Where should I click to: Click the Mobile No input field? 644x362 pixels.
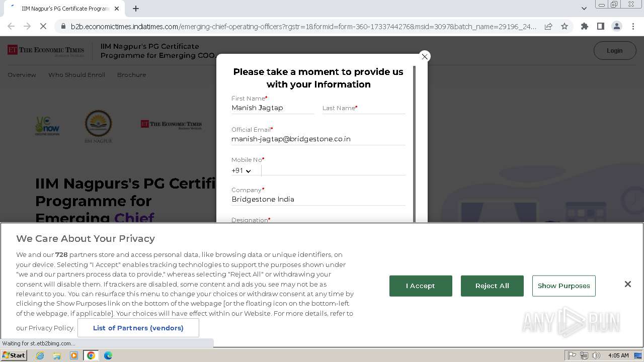pyautogui.click(x=334, y=170)
